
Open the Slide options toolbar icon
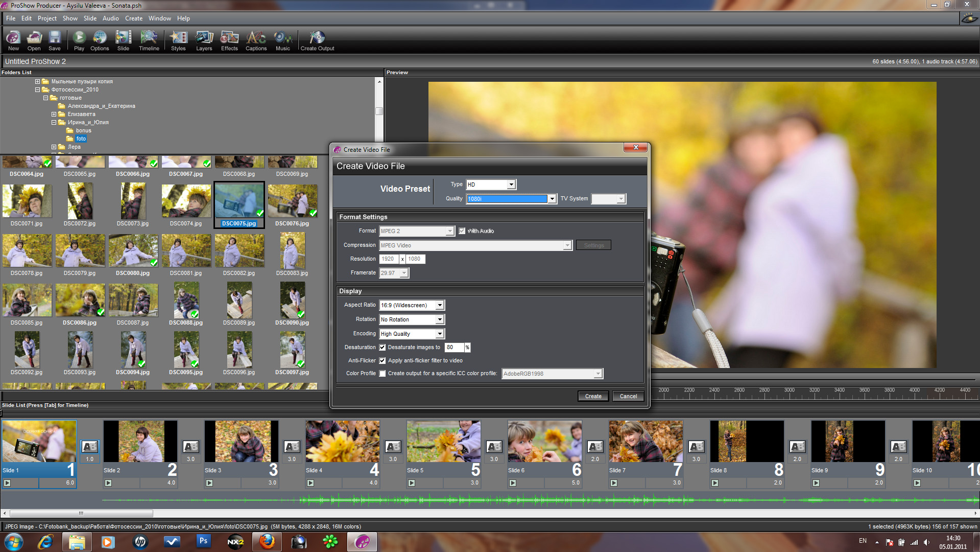pos(123,40)
